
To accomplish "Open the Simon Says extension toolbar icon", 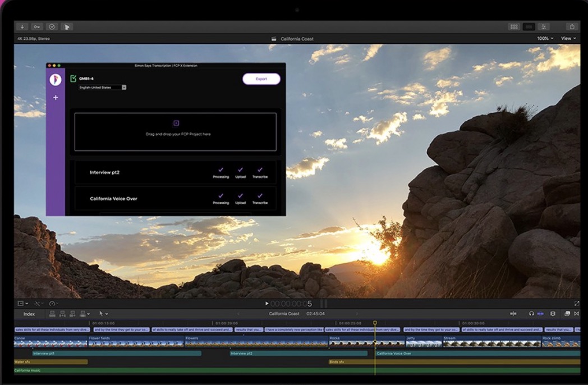I will tap(67, 26).
